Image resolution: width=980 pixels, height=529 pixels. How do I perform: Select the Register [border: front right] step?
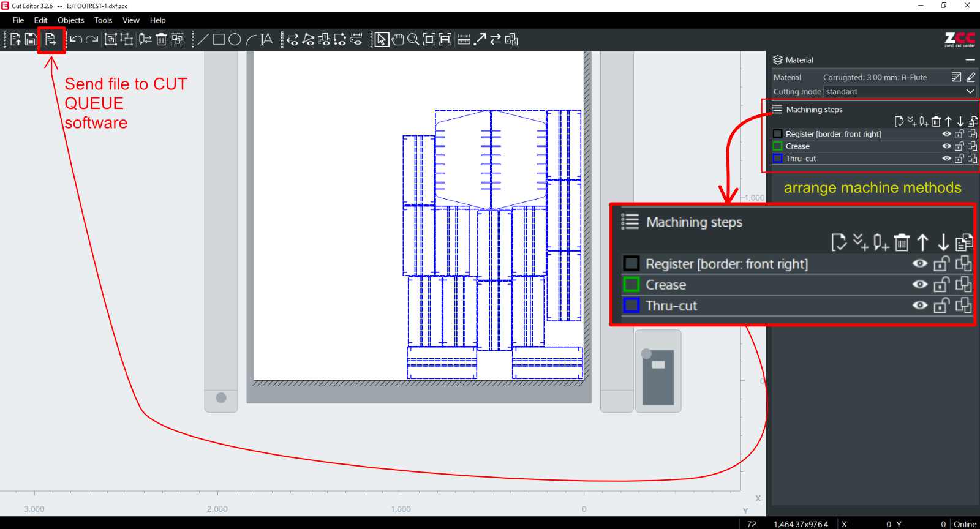coord(833,134)
